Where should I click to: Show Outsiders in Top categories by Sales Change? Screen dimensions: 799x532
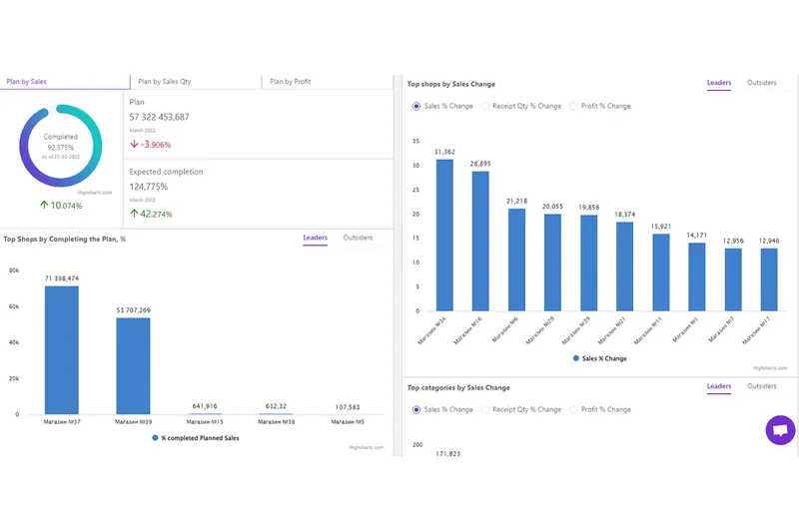tap(761, 386)
